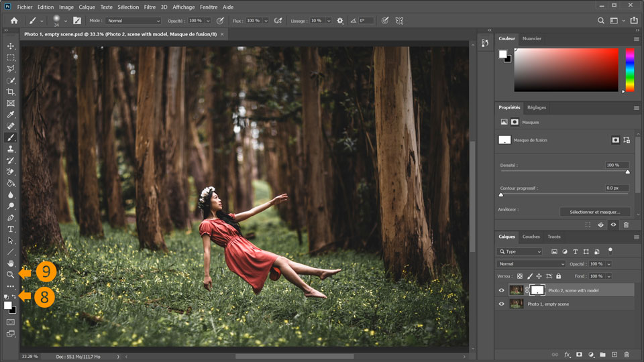Viewport: 644px width, 362px height.
Task: Click the 'Sélectionner et masquer...' button
Action: point(595,212)
